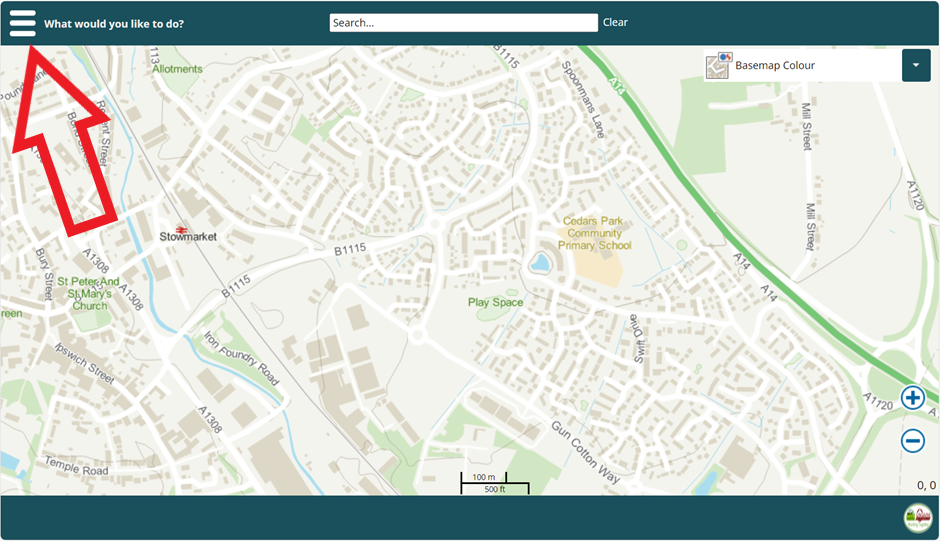
Task: Open the Basemap Colour selector
Action: 774,66
